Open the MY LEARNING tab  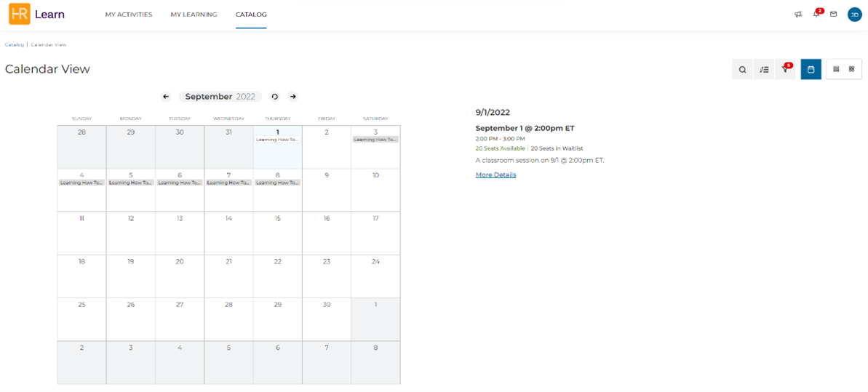point(194,15)
